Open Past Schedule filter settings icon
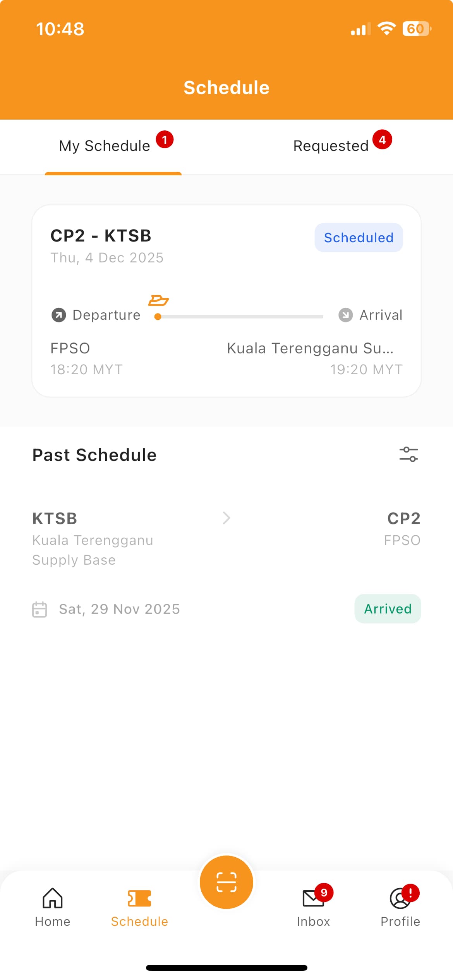Screen dimensions: 453x980 click(x=408, y=454)
